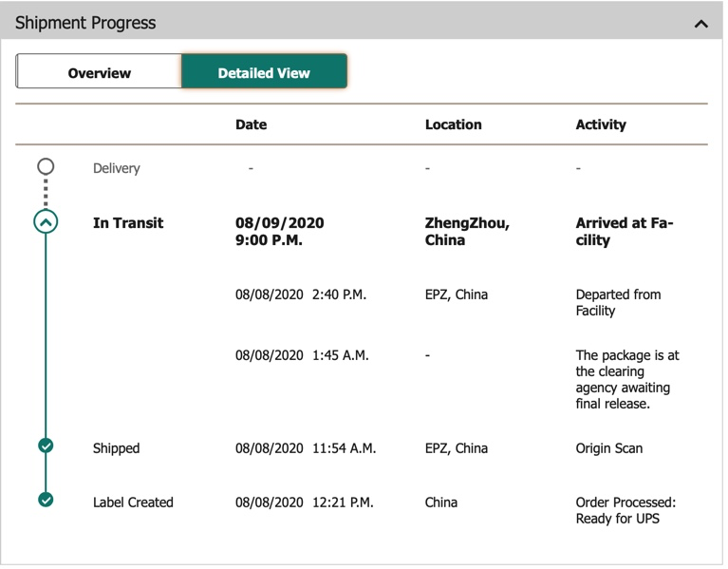The height and width of the screenshot is (569, 728).
Task: Click the Shipped status label
Action: pyautogui.click(x=116, y=448)
